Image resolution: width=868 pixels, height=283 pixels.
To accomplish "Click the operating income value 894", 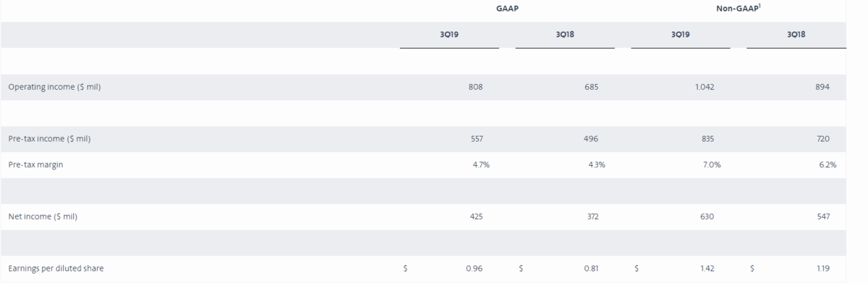I will point(822,87).
